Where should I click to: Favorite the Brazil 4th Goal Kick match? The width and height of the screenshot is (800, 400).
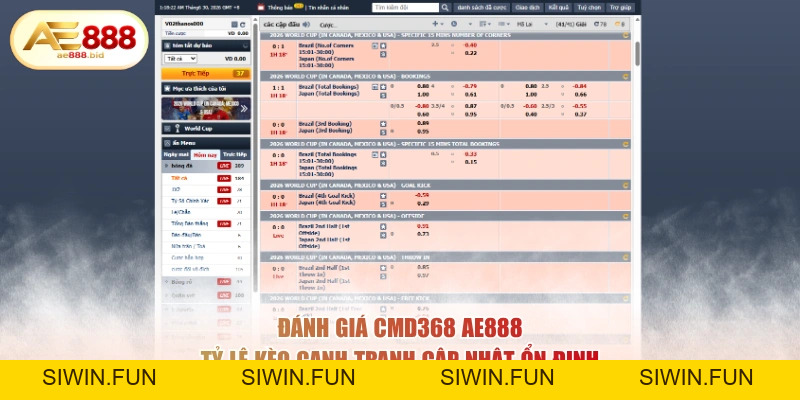pos(383,196)
